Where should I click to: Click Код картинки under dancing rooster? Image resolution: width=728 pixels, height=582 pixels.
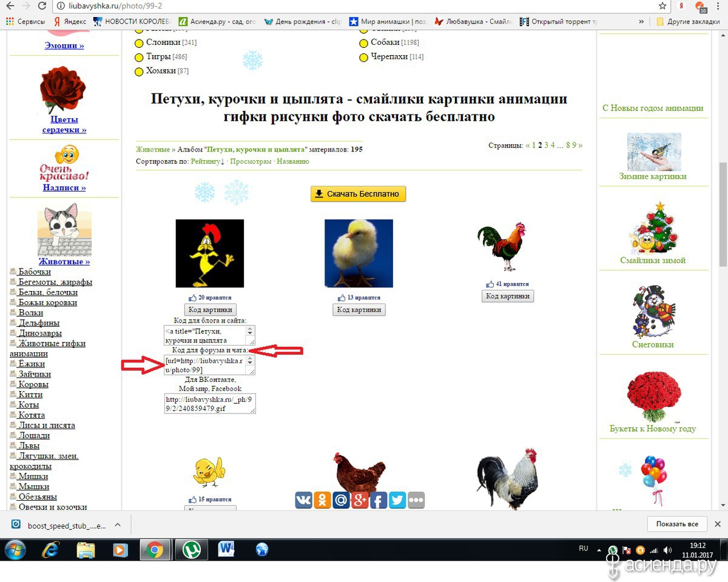click(210, 310)
